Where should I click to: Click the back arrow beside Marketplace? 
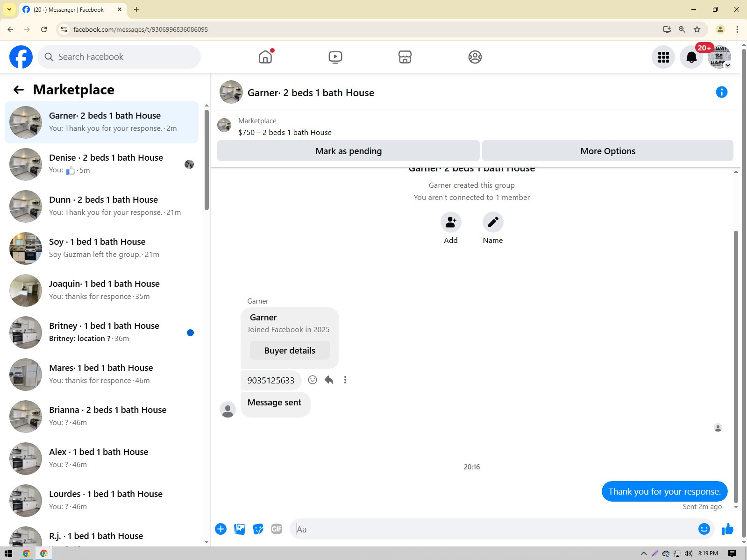click(x=19, y=90)
